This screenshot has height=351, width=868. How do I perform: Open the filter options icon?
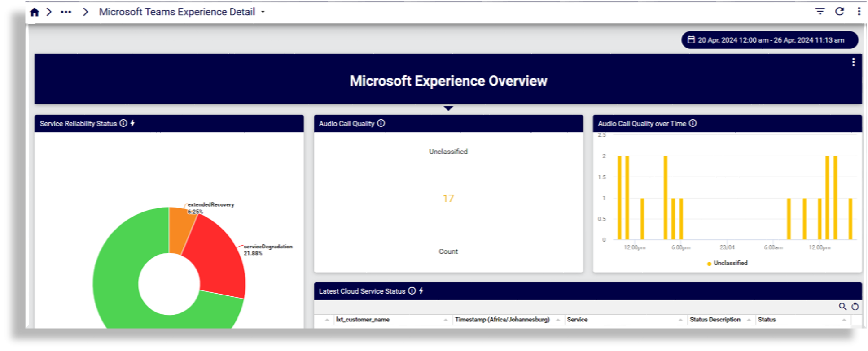point(820,11)
